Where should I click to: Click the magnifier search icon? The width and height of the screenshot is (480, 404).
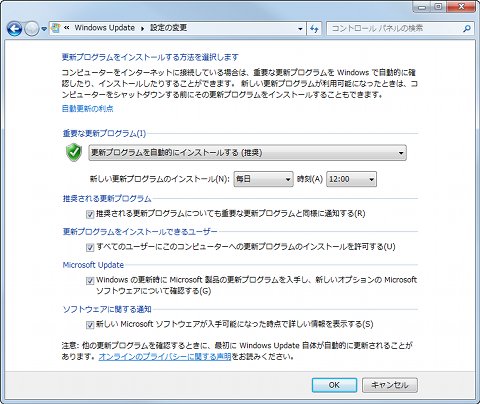click(467, 29)
